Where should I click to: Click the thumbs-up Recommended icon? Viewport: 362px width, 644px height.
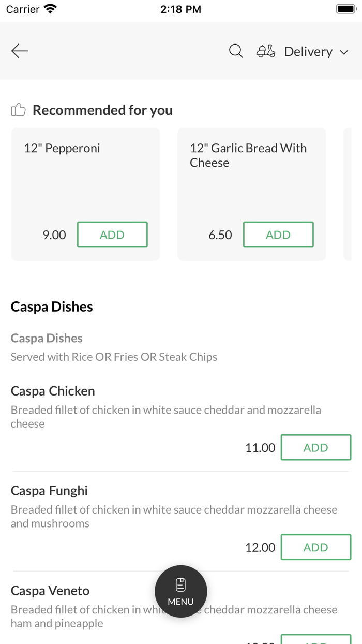coord(18,109)
